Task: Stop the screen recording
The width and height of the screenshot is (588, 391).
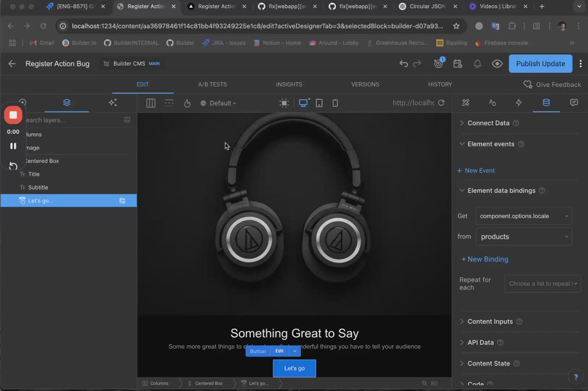Action: (13, 115)
